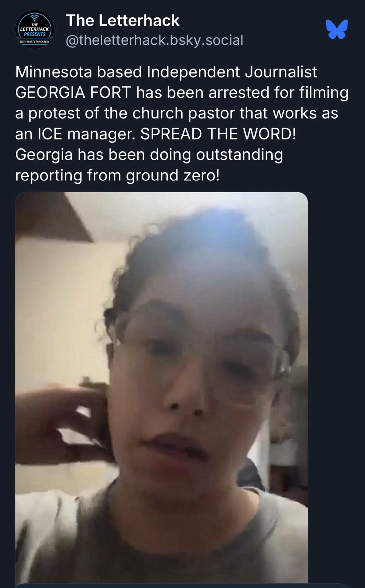
Task: Click the Minnesota based Independent Journalist line
Action: pos(166,72)
